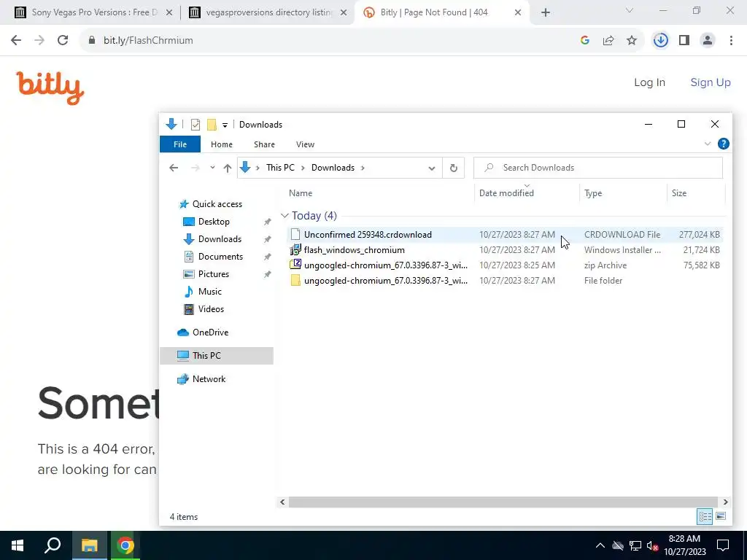
Task: Click Properties icon in Quick Access Toolbar
Action: (x=196, y=125)
